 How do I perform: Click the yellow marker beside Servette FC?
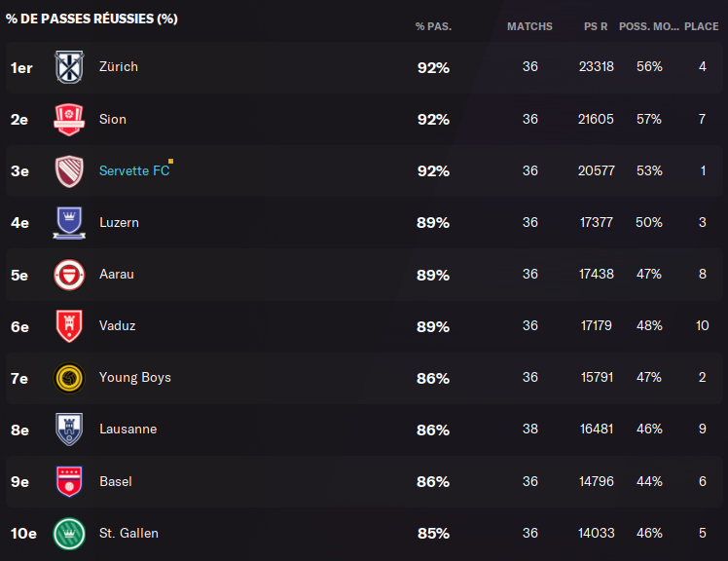pyautogui.click(x=171, y=162)
